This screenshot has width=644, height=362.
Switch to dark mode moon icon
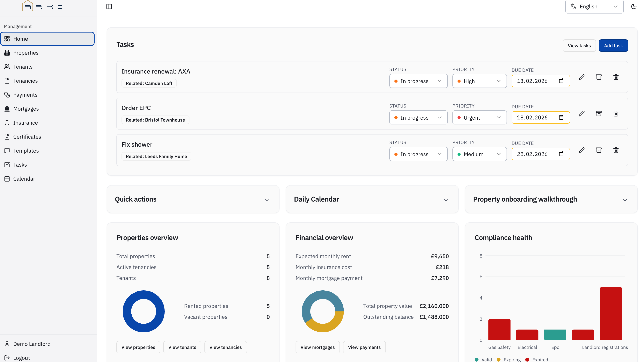pos(634,7)
